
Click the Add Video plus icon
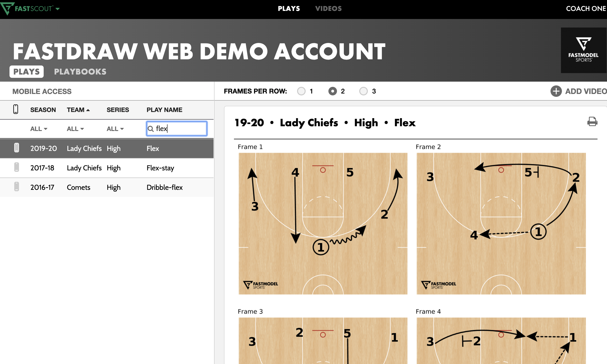556,91
